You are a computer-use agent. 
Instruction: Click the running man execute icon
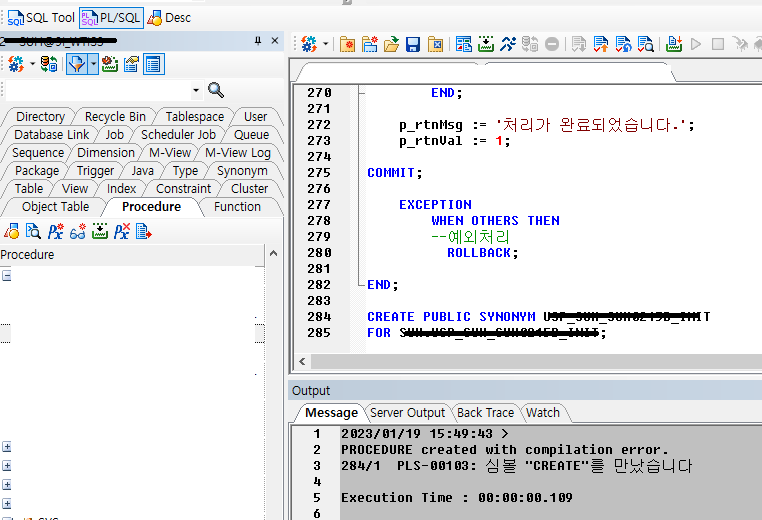pos(509,44)
